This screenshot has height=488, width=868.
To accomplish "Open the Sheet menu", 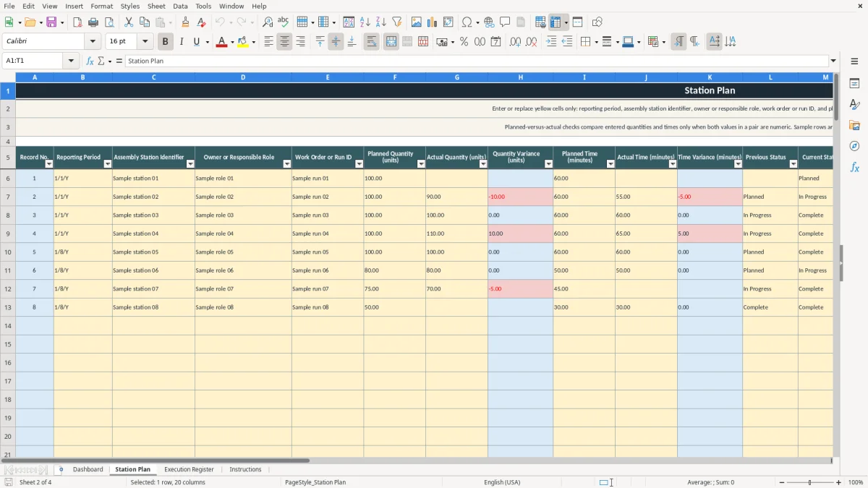I will tap(156, 6).
